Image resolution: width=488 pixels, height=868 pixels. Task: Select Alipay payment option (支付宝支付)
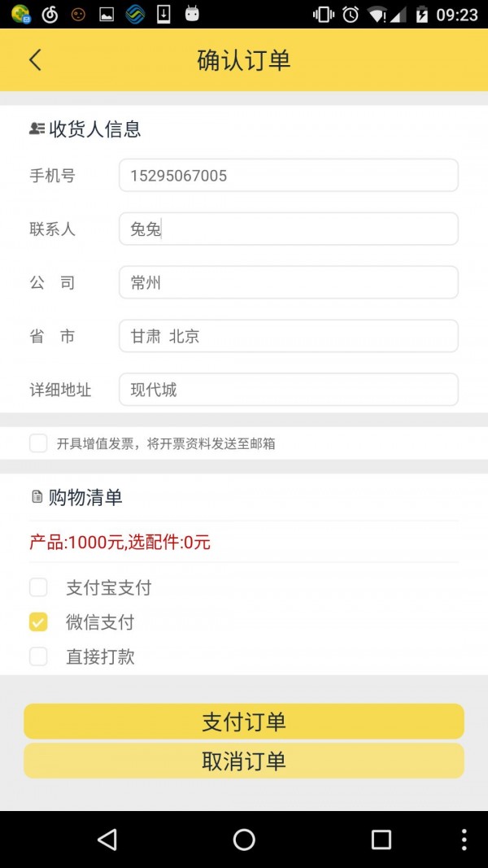point(38,587)
